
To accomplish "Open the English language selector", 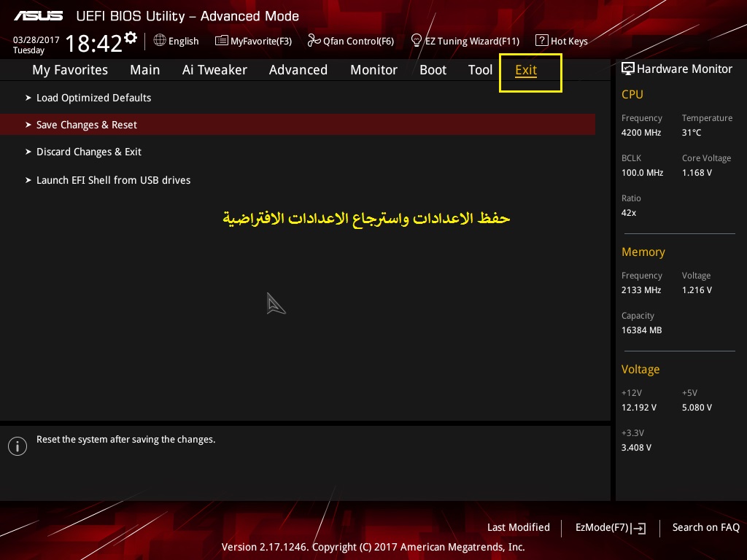I will click(183, 41).
